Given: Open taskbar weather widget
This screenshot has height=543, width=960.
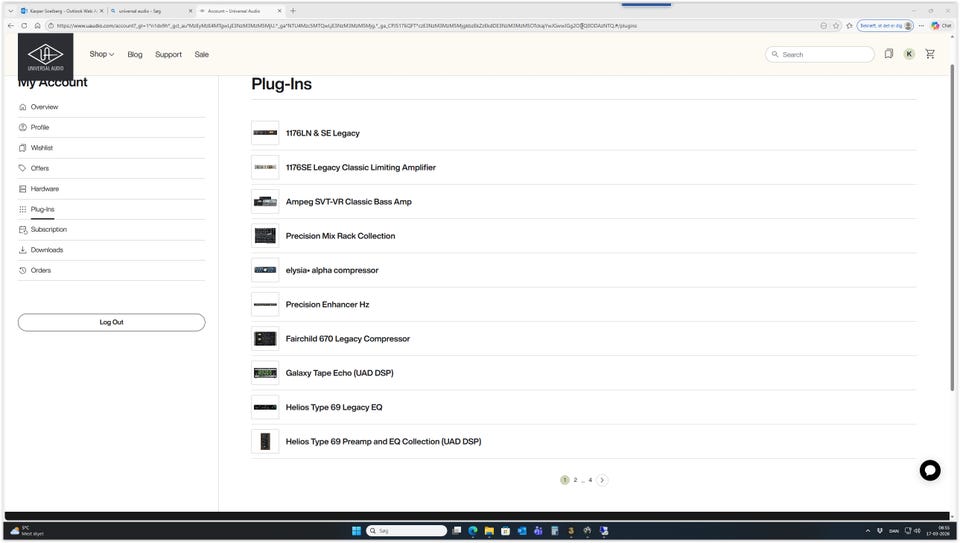Looking at the screenshot, I should [26, 531].
